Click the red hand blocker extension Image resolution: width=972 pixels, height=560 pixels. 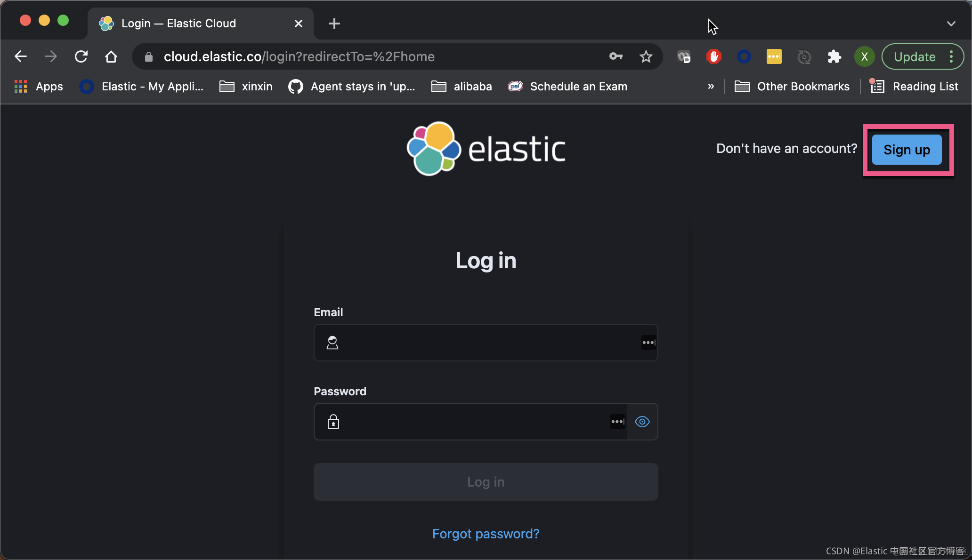coord(713,57)
